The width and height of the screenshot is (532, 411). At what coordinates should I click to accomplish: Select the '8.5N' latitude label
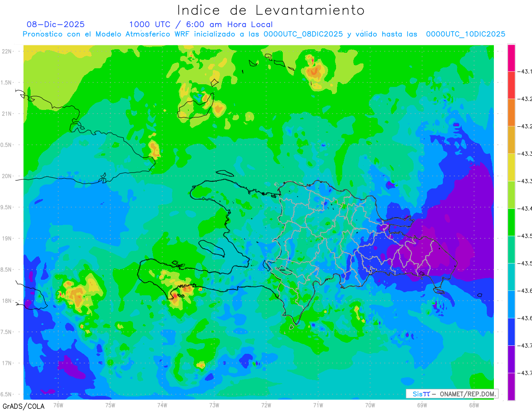coord(6,270)
